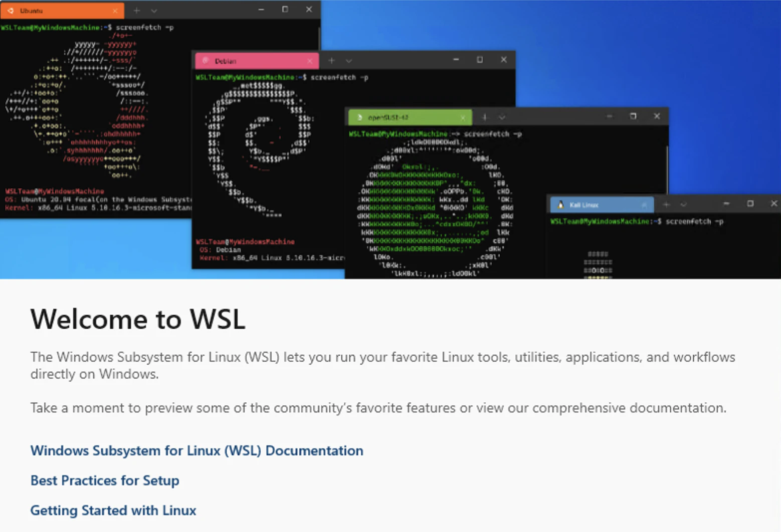Close the Debian tab
The image size is (781, 532).
point(310,61)
